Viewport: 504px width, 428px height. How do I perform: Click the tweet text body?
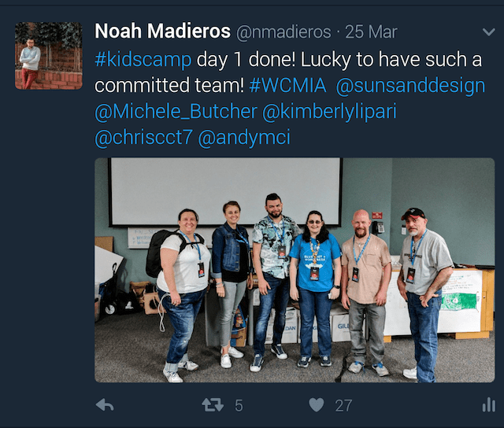coord(290,98)
